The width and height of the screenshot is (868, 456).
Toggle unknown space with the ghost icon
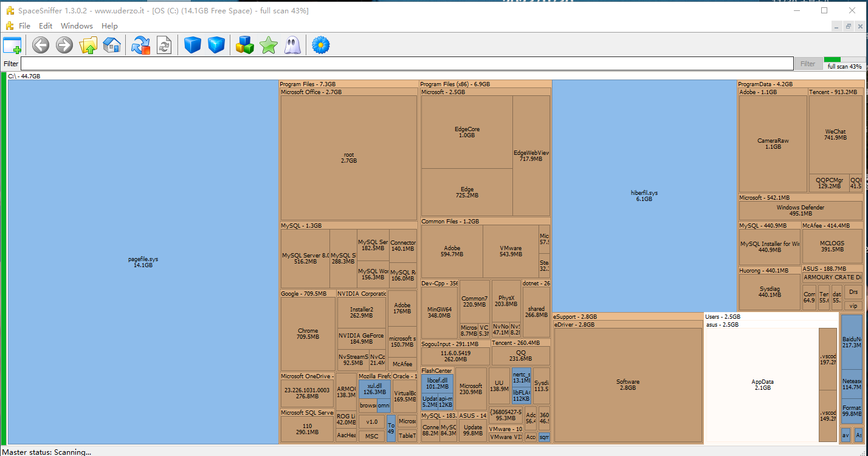[292, 45]
